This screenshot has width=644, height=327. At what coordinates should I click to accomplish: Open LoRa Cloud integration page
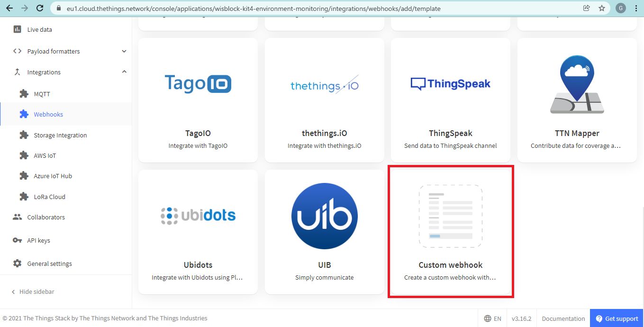coord(49,197)
